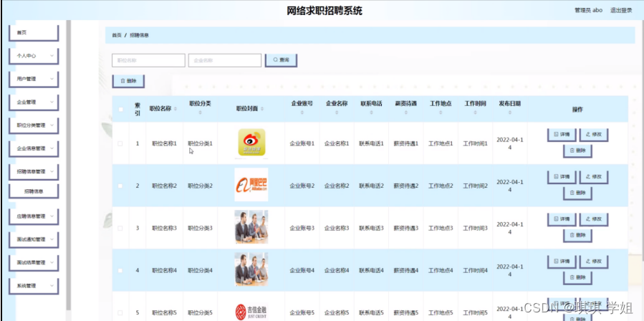Tick the checkbox for row 职位名称3
644x321 pixels.
click(120, 228)
